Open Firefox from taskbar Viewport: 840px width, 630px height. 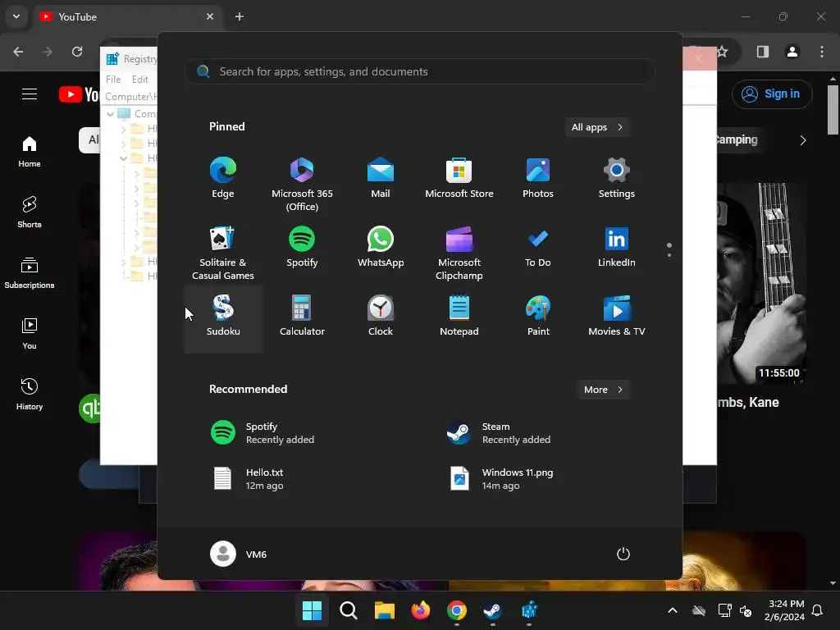pos(421,610)
